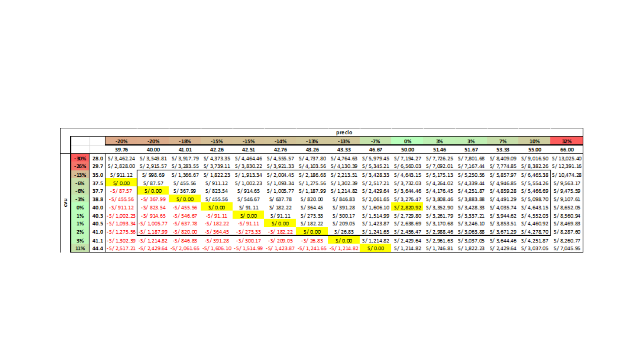Select the S/ 10,474.28 cell
This screenshot has width=644, height=362.
(x=567, y=175)
